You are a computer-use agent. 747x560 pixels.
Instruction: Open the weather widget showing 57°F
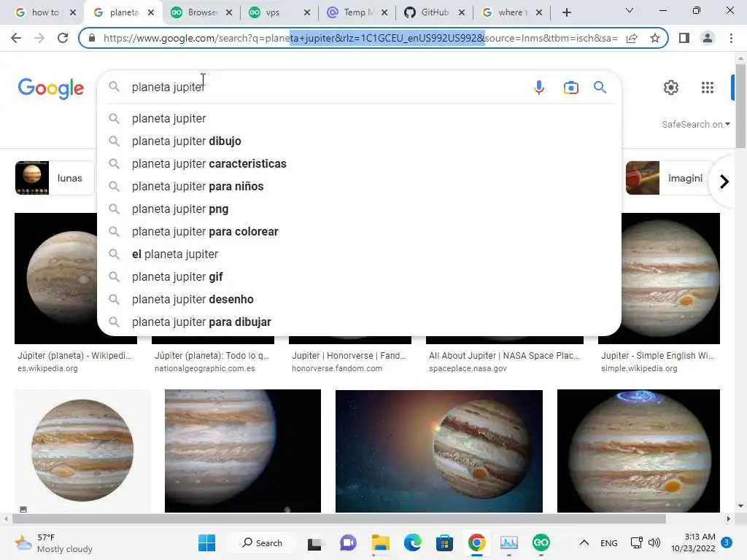click(53, 542)
